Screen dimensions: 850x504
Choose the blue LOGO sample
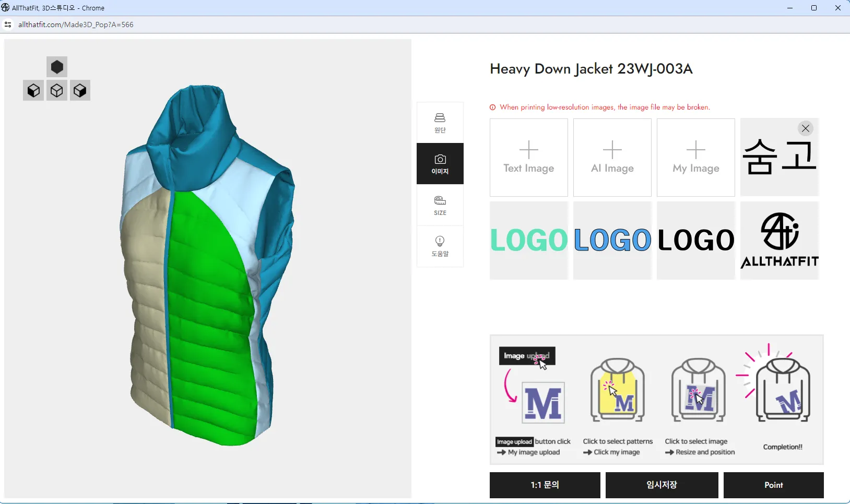tap(612, 241)
